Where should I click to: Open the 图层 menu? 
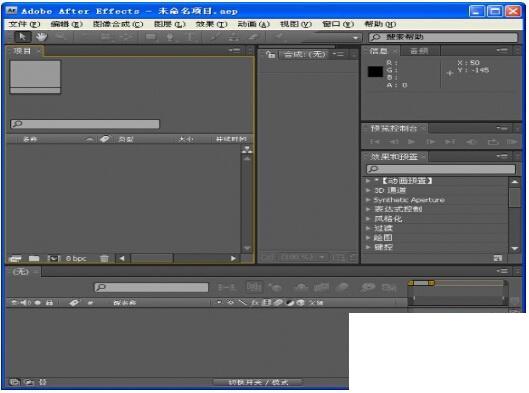(x=170, y=24)
